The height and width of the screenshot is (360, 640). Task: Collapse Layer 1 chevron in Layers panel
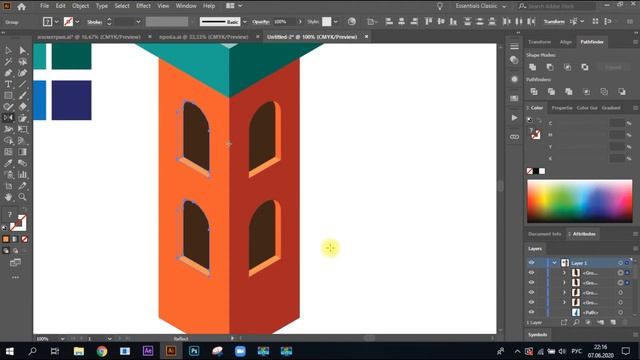point(554,263)
